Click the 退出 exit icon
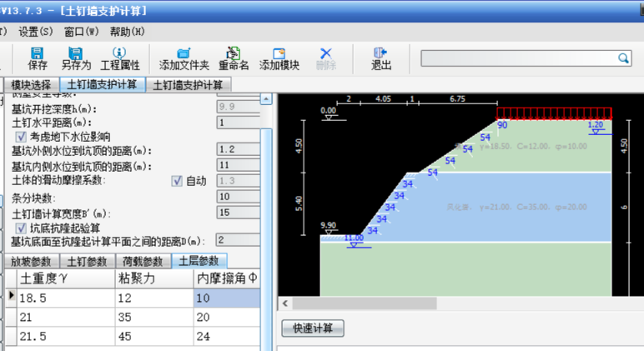The height and width of the screenshot is (351, 644). click(x=381, y=53)
